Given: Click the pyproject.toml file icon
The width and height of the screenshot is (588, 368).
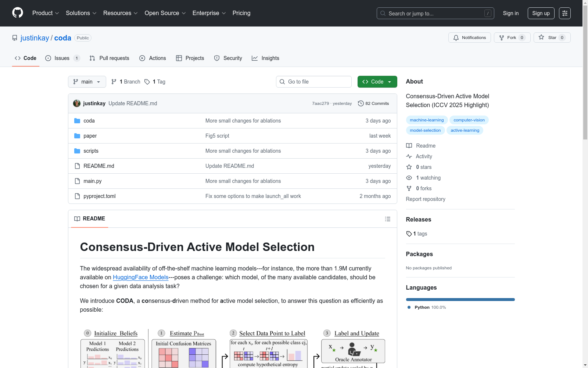Looking at the screenshot, I should (x=77, y=196).
